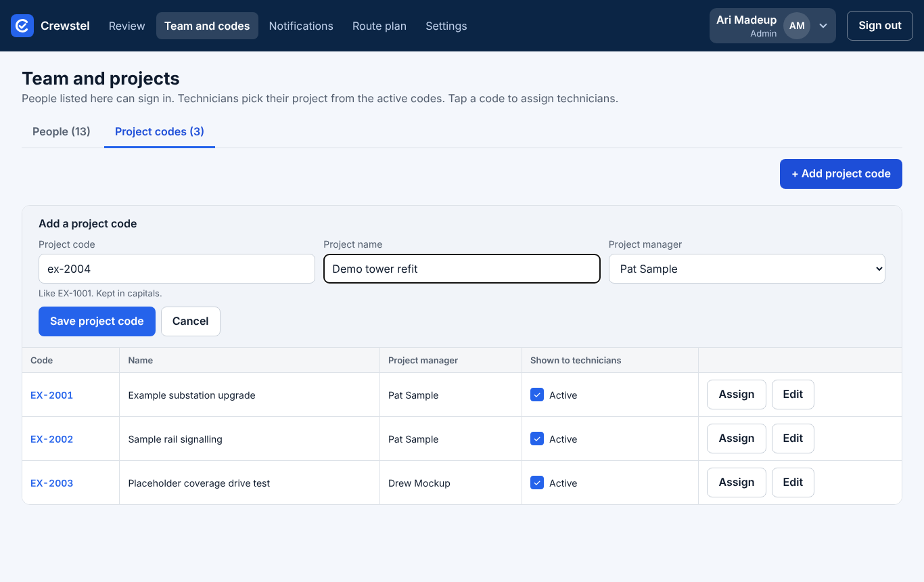
Task: Open Route plan from top navigation
Action: [x=379, y=26]
